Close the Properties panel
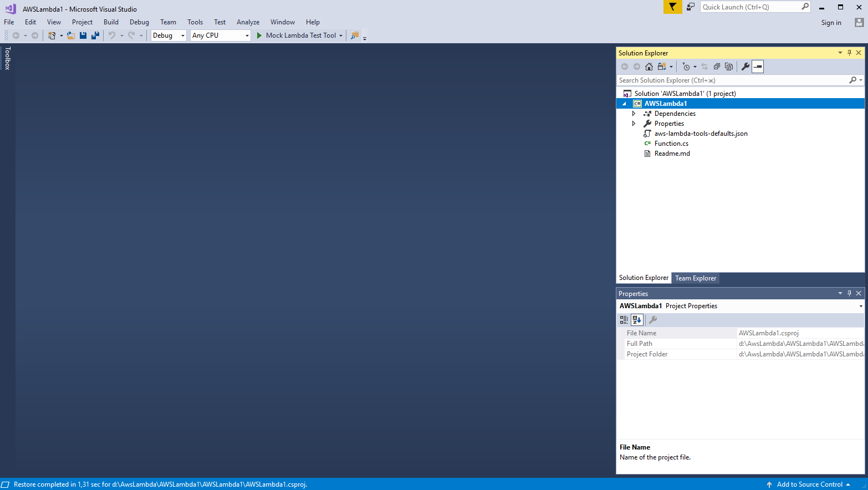Screen dimensions: 868x490 pyautogui.click(x=859, y=293)
